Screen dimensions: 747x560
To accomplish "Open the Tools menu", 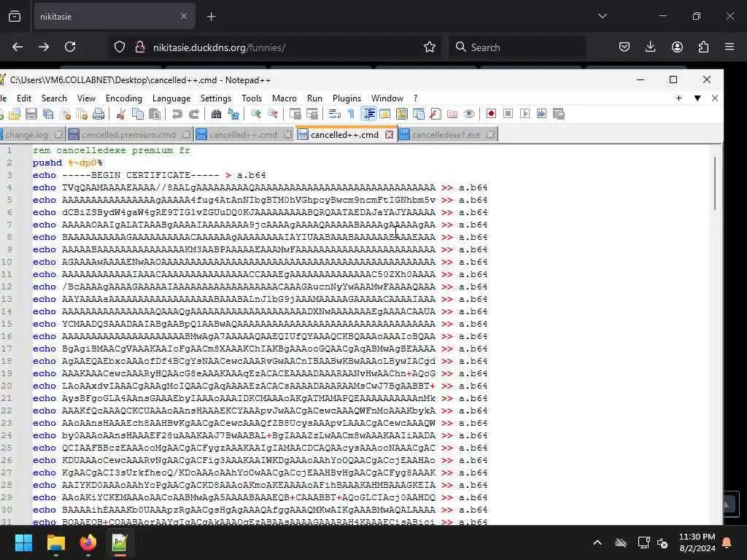I will tap(252, 98).
